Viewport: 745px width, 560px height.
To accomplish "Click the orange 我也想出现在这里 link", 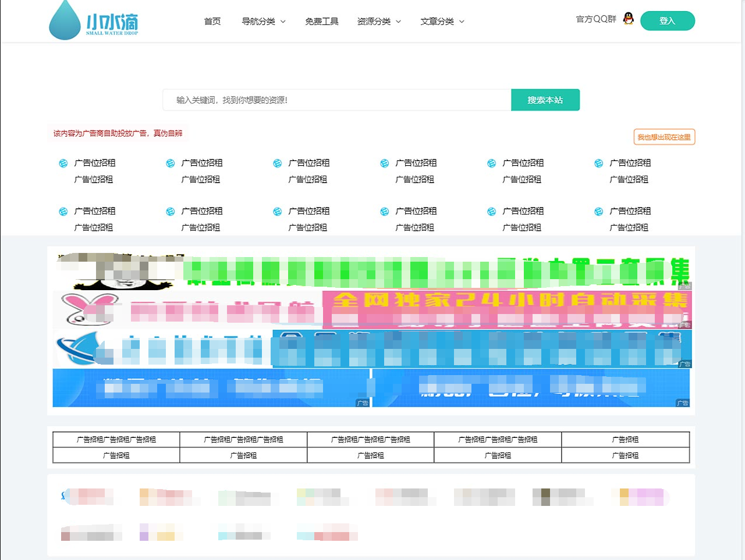I will coord(664,137).
